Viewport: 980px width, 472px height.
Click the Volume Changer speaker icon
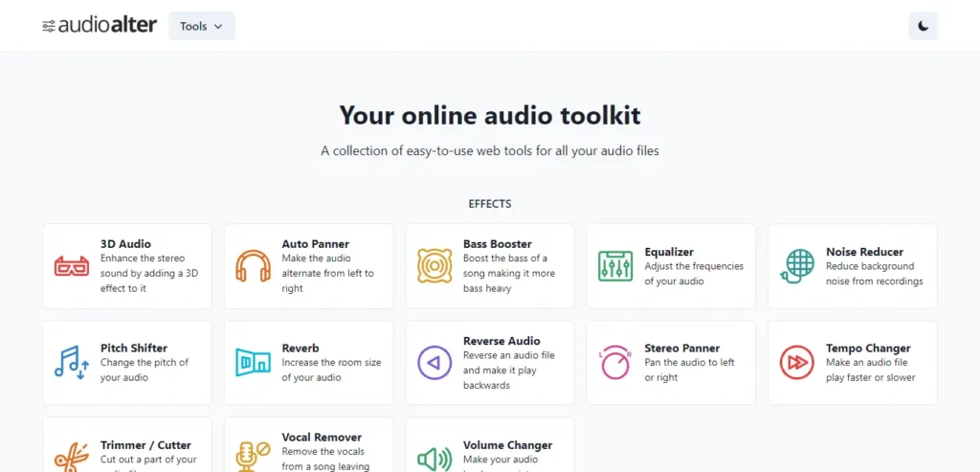tap(434, 459)
